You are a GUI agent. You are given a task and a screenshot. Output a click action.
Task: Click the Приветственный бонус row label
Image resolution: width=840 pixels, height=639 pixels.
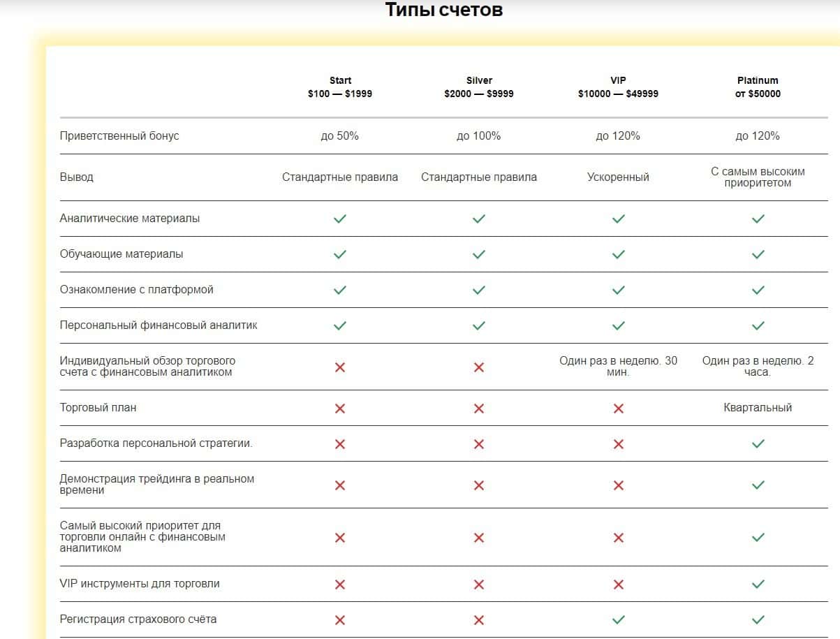coord(119,136)
